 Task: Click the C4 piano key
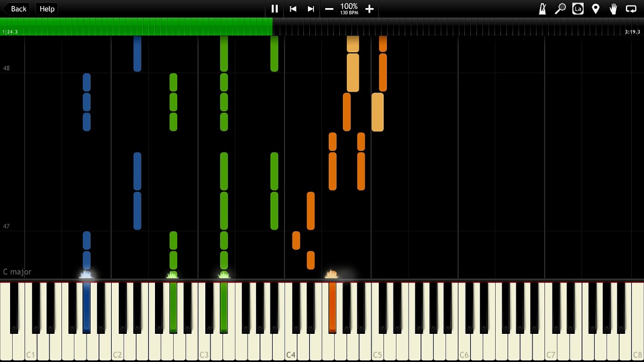coord(291,347)
